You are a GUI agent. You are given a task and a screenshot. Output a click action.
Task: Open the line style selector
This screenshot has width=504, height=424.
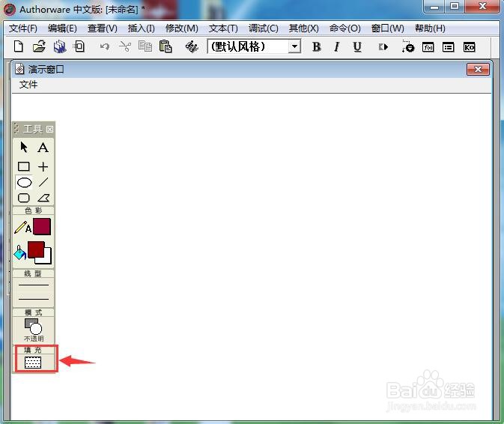tap(34, 292)
